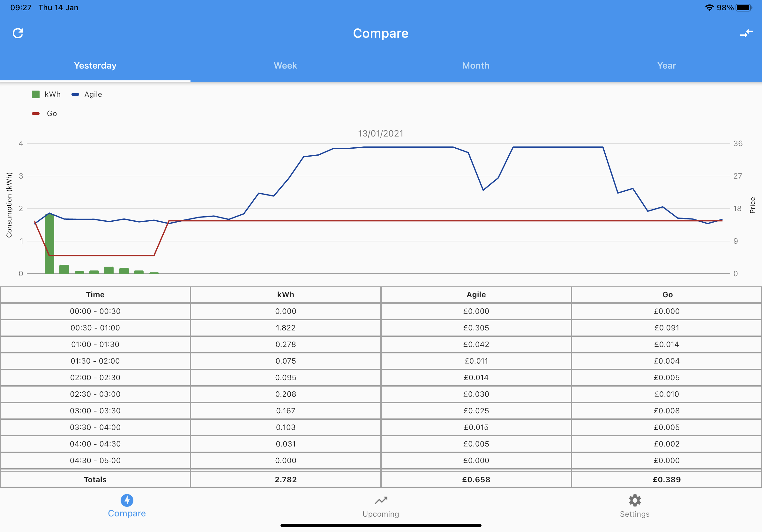Select the 02:00 - 02:30 time row

pyautogui.click(x=95, y=377)
